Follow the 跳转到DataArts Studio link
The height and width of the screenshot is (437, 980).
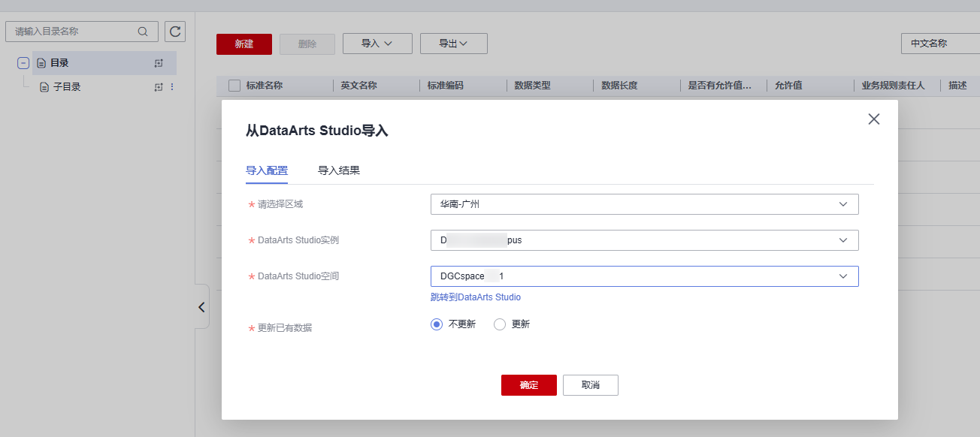coord(476,297)
